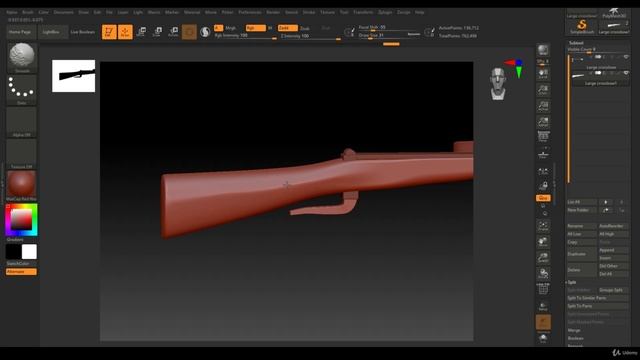Click the AAHalf icon
Image resolution: width=640 pixels, height=360 pixels.
pyautogui.click(x=543, y=122)
